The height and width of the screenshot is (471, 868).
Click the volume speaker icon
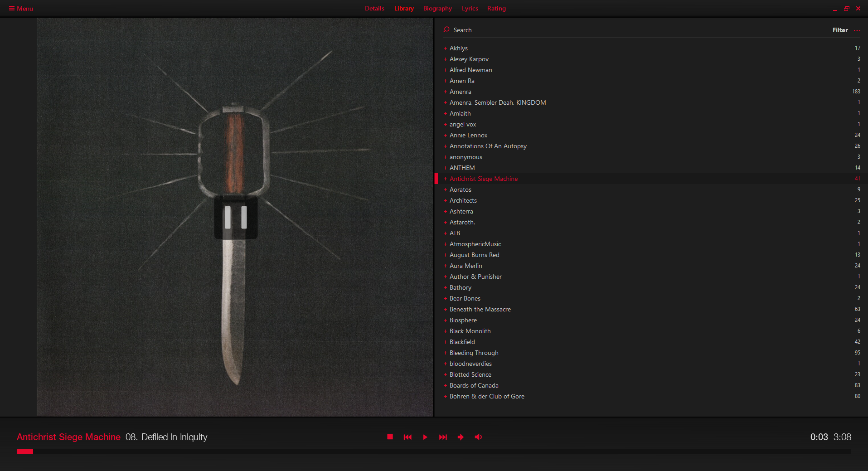pyautogui.click(x=478, y=437)
